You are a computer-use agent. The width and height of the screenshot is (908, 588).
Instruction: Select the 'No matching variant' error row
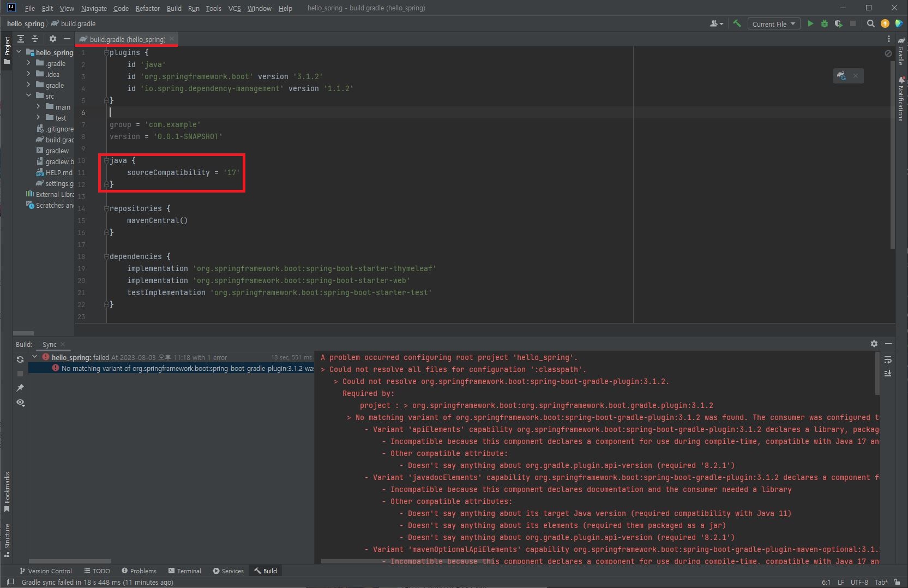pyautogui.click(x=171, y=368)
